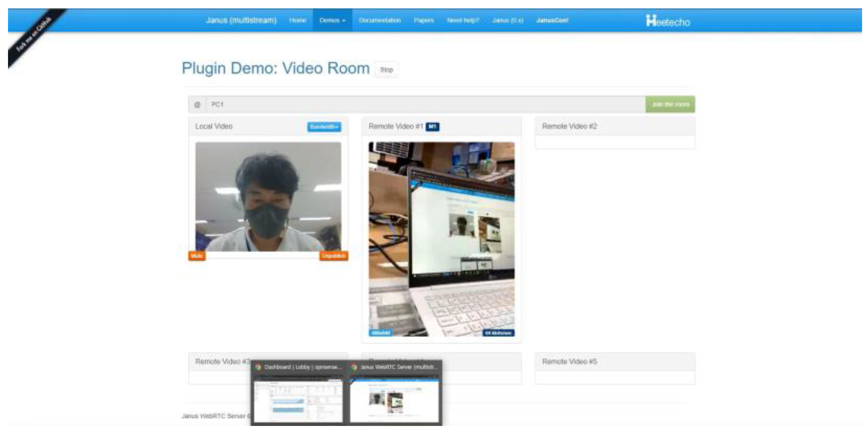Open the Need help? link

coord(463,20)
